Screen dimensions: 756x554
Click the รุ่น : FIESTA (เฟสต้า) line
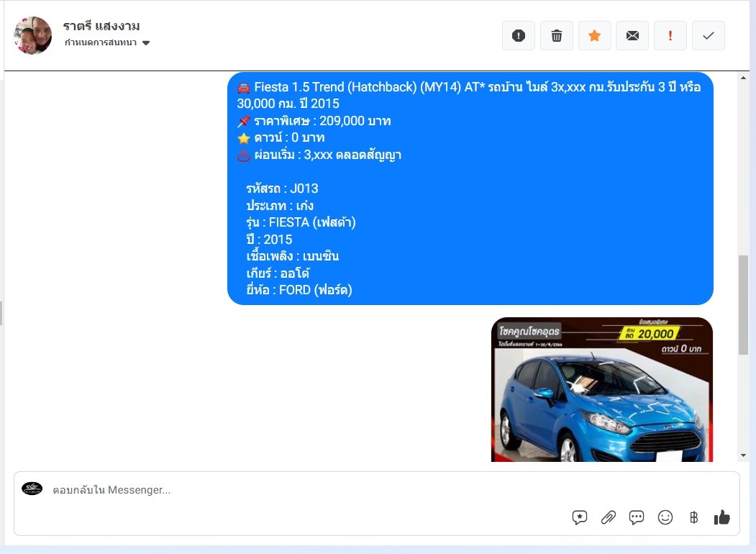tap(301, 222)
